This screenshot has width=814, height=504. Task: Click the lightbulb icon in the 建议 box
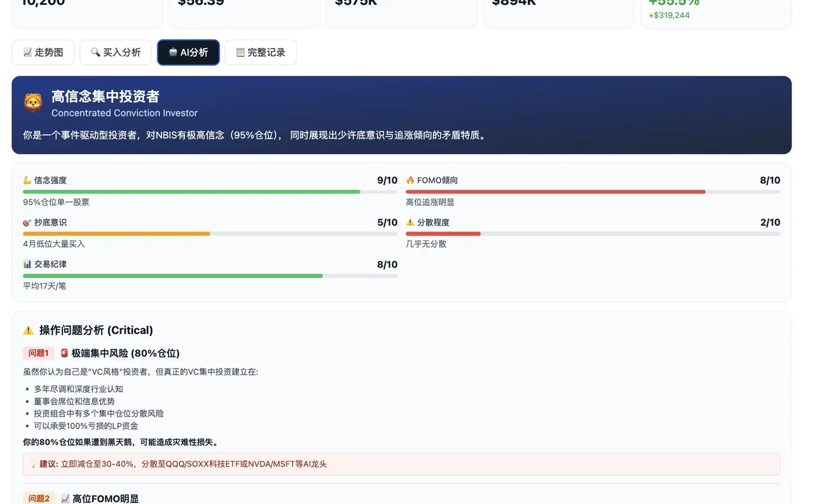[x=33, y=464]
